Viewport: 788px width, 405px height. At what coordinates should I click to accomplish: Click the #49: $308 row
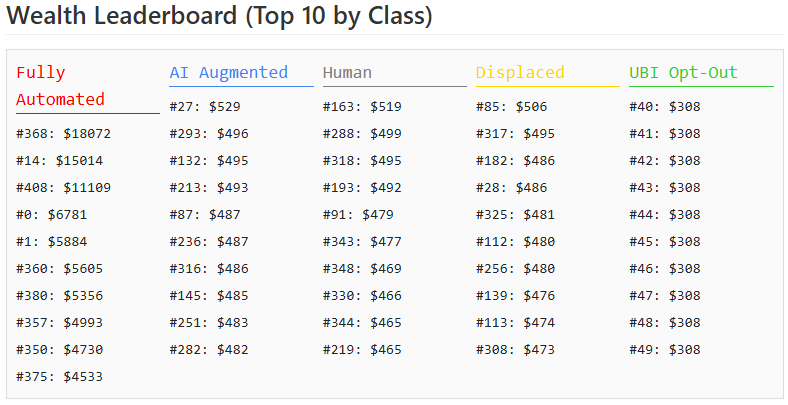(665, 350)
